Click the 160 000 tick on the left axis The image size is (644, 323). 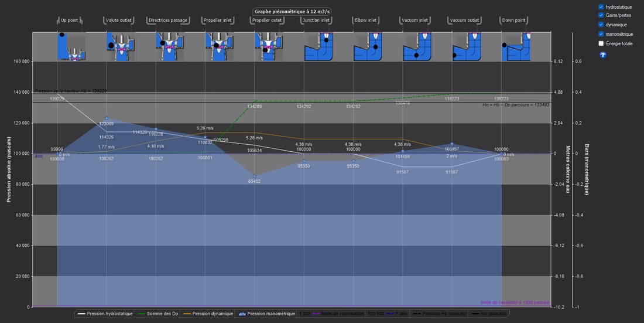(22, 62)
